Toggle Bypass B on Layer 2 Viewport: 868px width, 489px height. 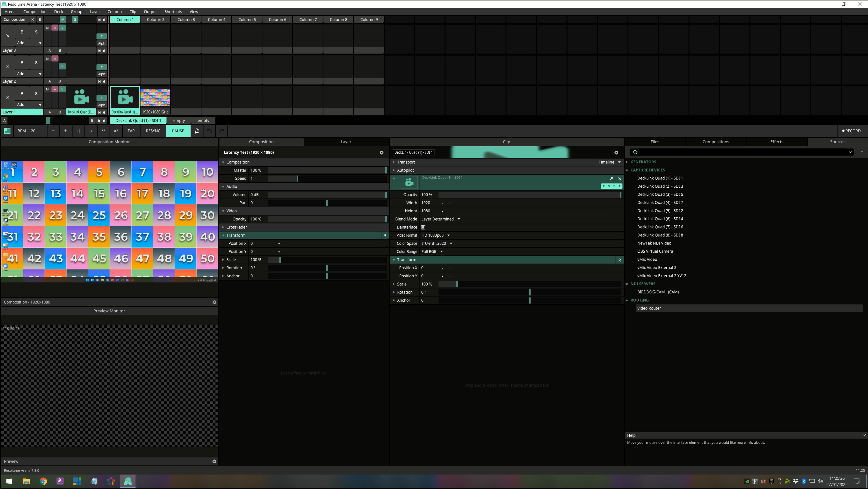tap(22, 63)
